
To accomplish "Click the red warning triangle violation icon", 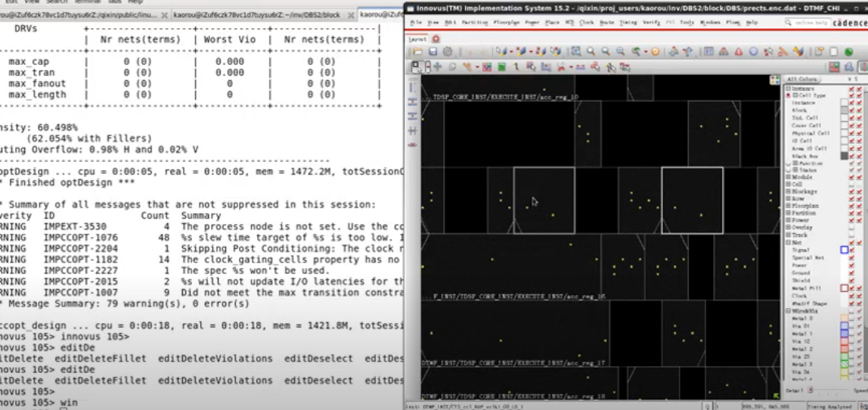I will pos(739,51).
